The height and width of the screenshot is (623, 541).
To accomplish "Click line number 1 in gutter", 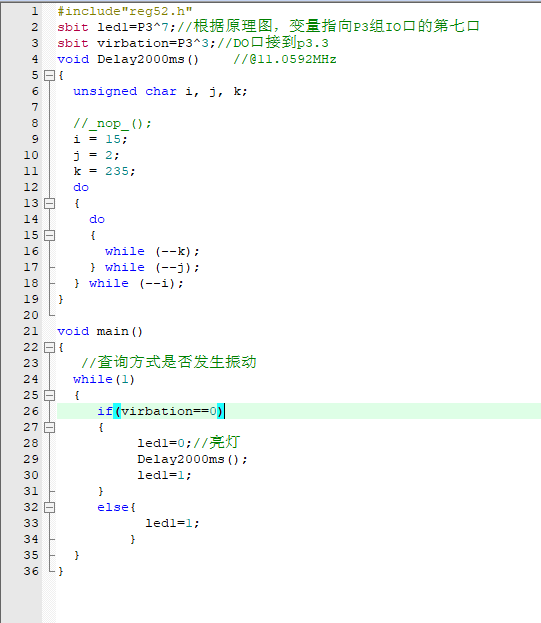I will coord(35,11).
